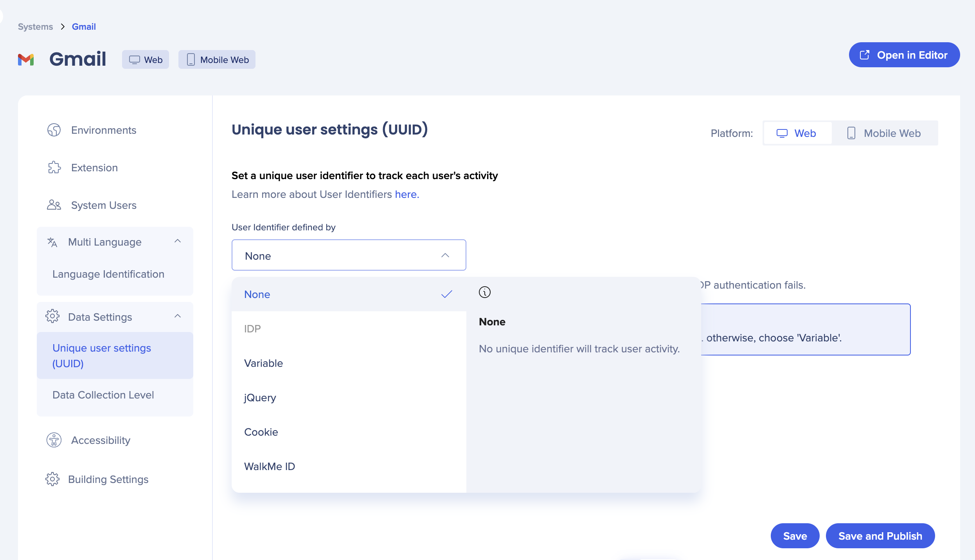975x560 pixels.
Task: Select None in the identifier list
Action: click(x=349, y=294)
